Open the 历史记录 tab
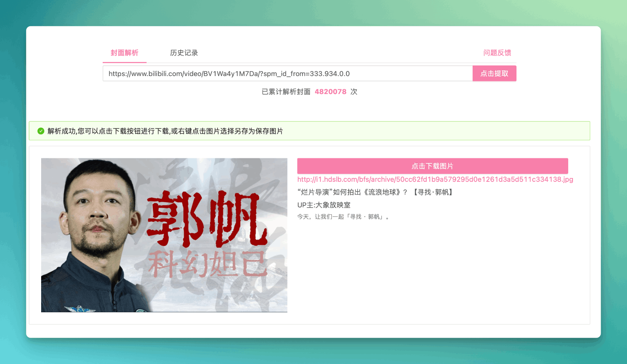 [x=184, y=53]
